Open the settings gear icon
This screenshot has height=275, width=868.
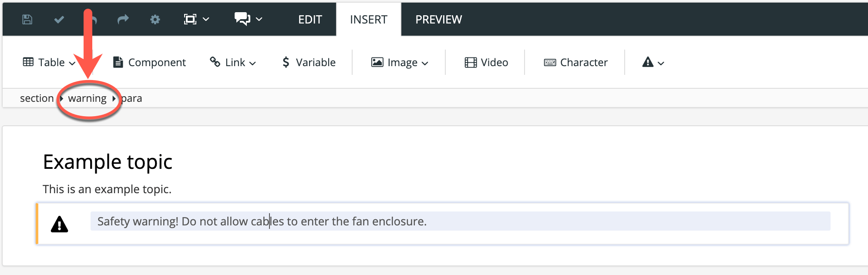(155, 20)
